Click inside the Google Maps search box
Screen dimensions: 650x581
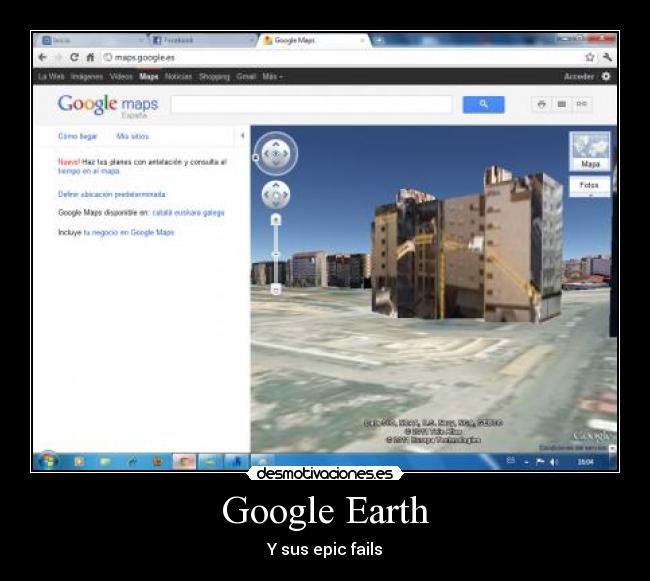click(x=311, y=104)
